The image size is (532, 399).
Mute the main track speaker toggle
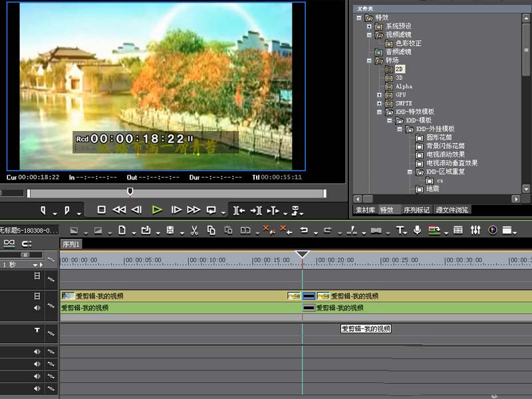(x=37, y=308)
